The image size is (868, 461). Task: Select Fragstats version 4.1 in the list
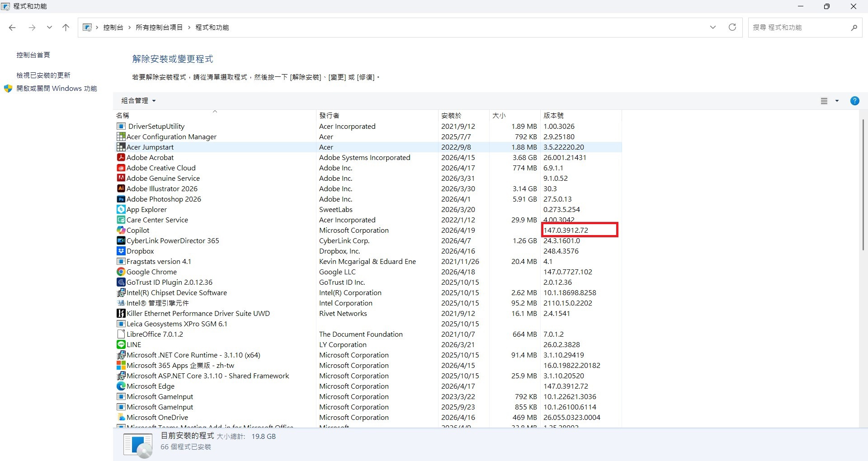click(368, 261)
